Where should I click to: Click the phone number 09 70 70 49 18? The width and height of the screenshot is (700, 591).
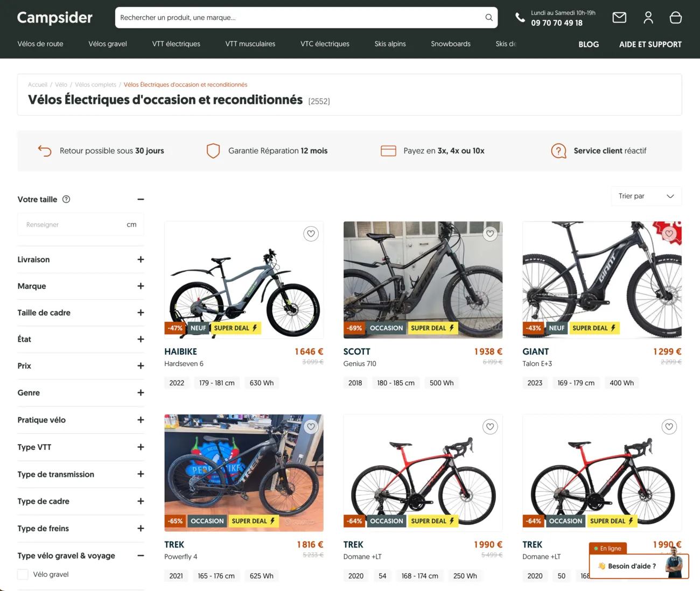point(557,23)
